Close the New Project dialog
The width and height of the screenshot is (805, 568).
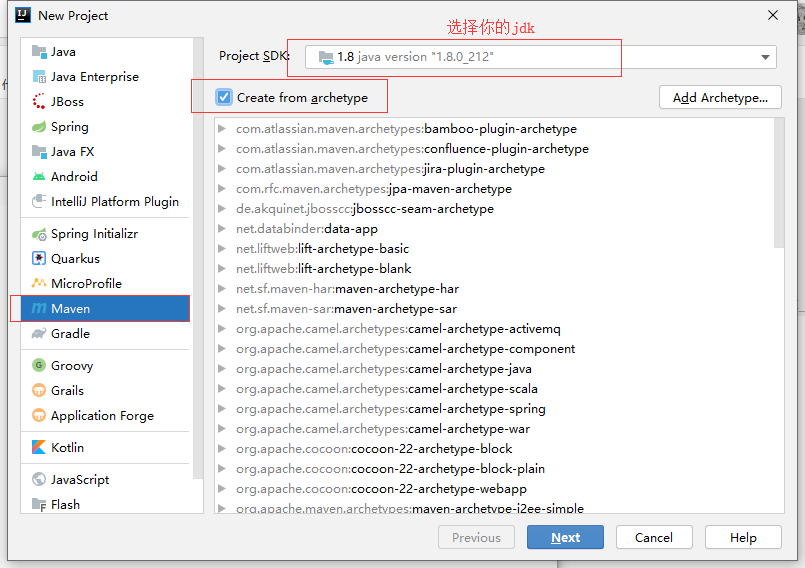pos(773,15)
